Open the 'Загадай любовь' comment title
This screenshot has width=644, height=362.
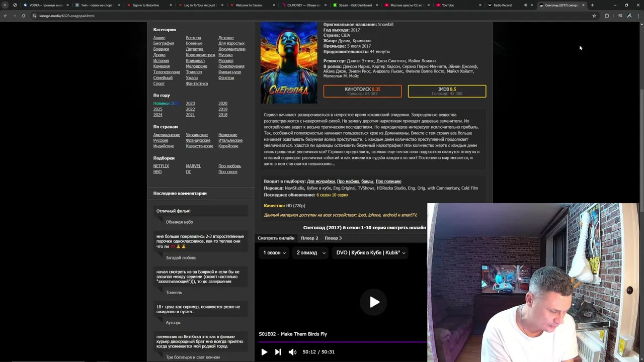click(x=181, y=257)
